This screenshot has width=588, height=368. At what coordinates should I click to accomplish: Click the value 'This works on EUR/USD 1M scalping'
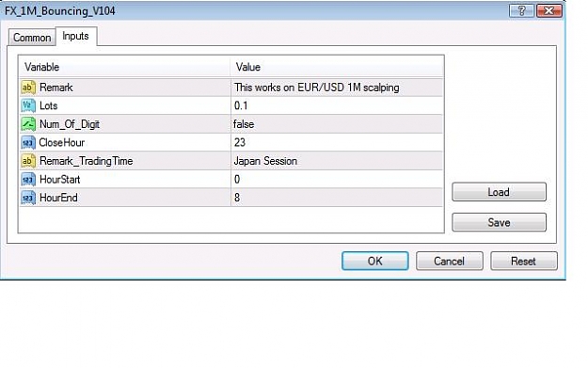(317, 88)
